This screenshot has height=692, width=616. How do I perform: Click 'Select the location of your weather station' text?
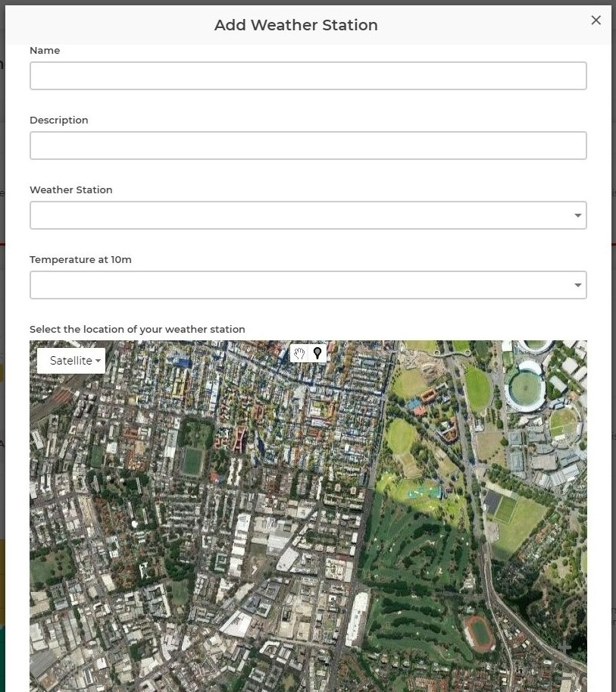click(137, 329)
